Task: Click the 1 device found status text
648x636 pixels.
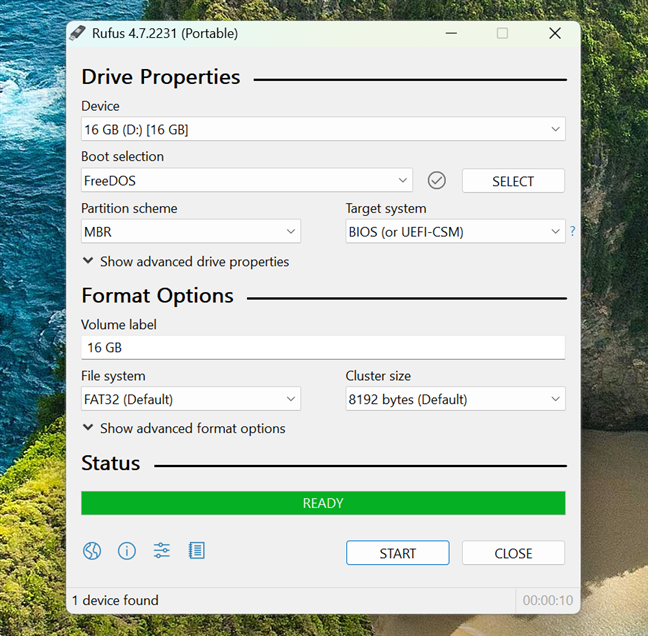Action: pos(115,600)
